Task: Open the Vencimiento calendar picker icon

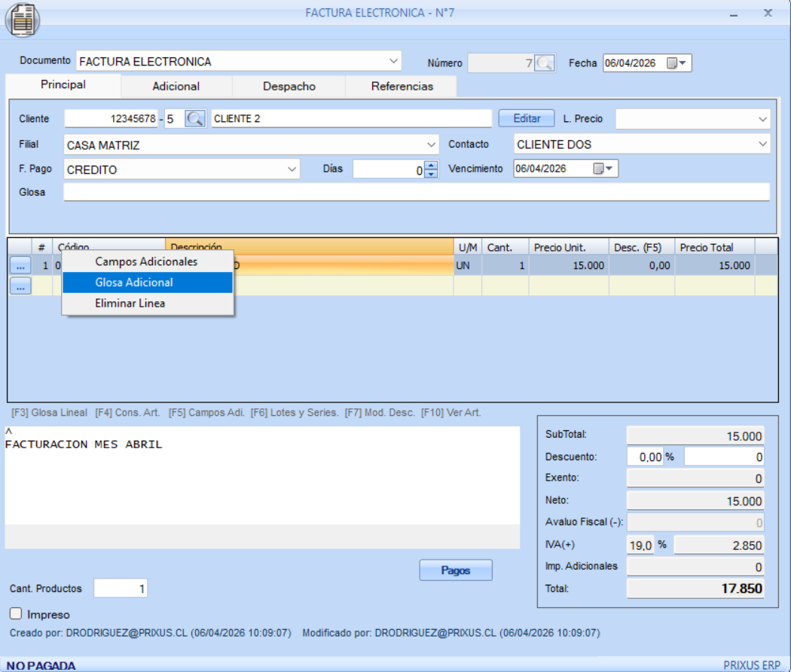Action: (x=603, y=169)
